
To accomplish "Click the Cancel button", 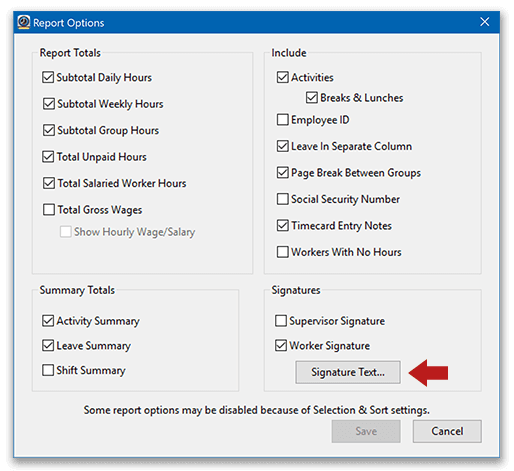I will (x=447, y=431).
